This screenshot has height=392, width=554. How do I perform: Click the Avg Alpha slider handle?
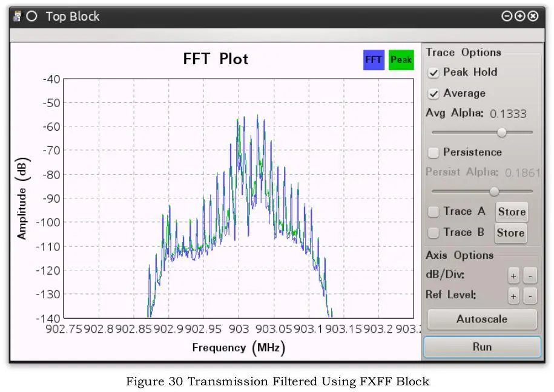[x=502, y=132]
